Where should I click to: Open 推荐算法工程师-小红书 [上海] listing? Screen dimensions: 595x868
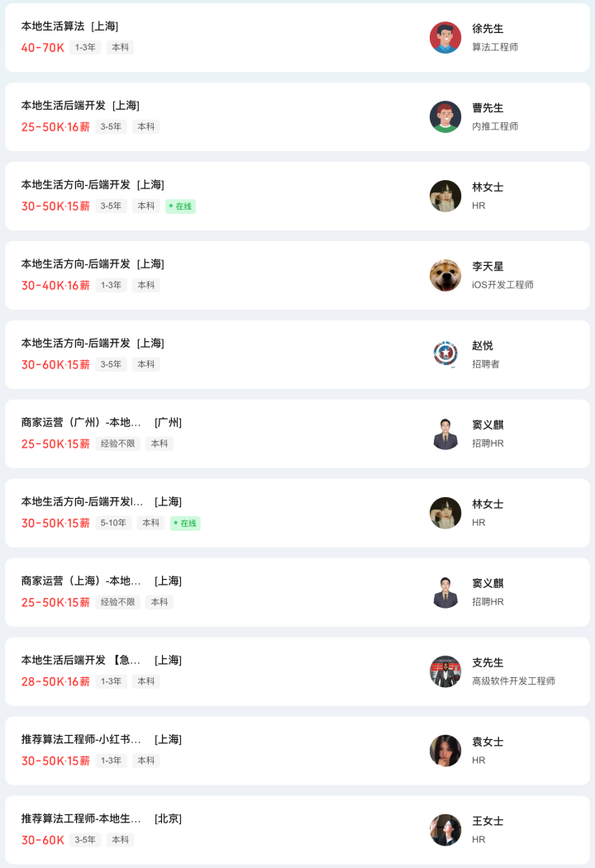click(x=81, y=740)
